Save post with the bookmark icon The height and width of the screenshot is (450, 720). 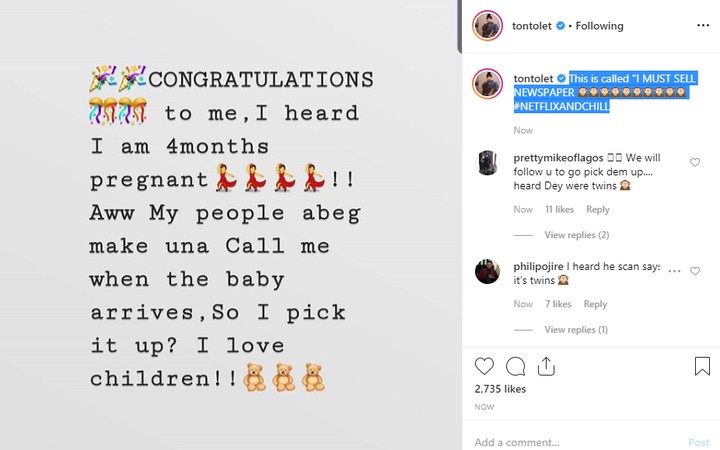coord(702,366)
